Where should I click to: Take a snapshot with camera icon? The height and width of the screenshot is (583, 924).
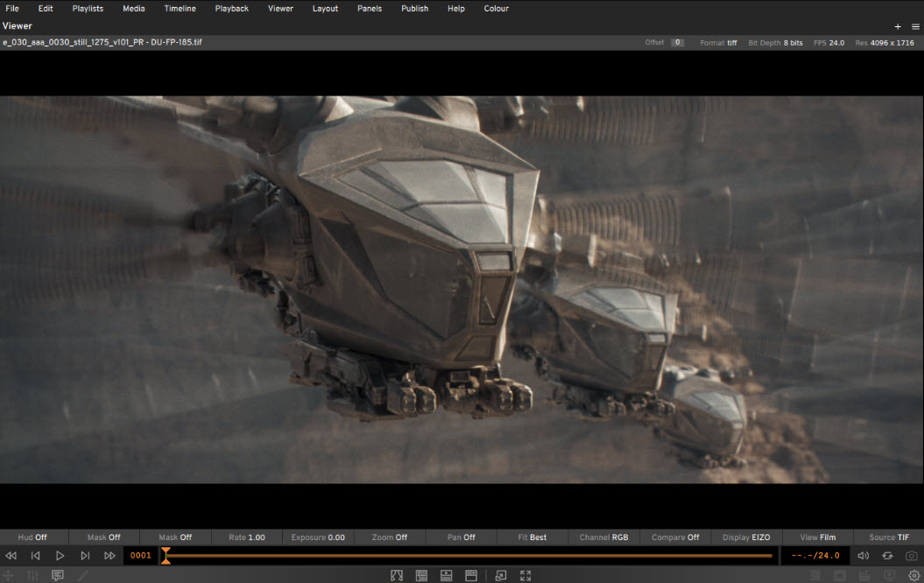(912, 556)
